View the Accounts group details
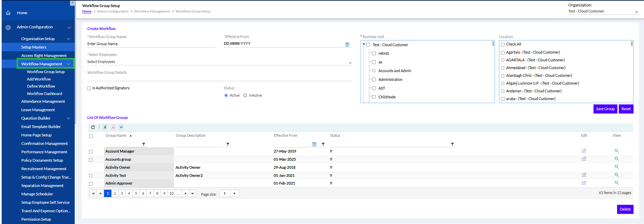Image resolution: width=644 pixels, height=224 pixels. tap(616, 159)
